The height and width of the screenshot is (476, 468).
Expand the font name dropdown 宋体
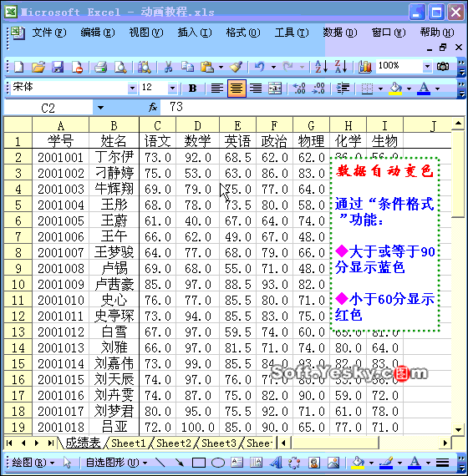click(x=132, y=89)
